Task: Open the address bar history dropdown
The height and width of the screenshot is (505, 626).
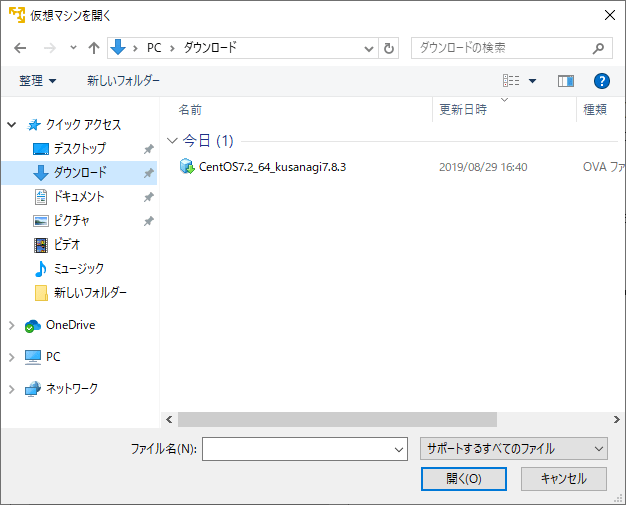Action: pos(369,49)
